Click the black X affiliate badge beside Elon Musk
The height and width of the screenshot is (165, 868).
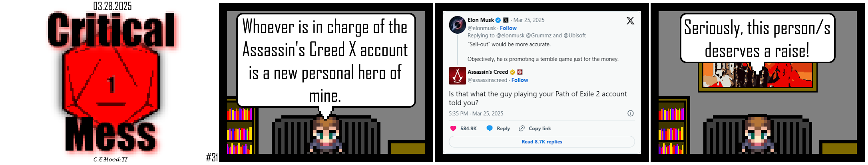pos(506,20)
